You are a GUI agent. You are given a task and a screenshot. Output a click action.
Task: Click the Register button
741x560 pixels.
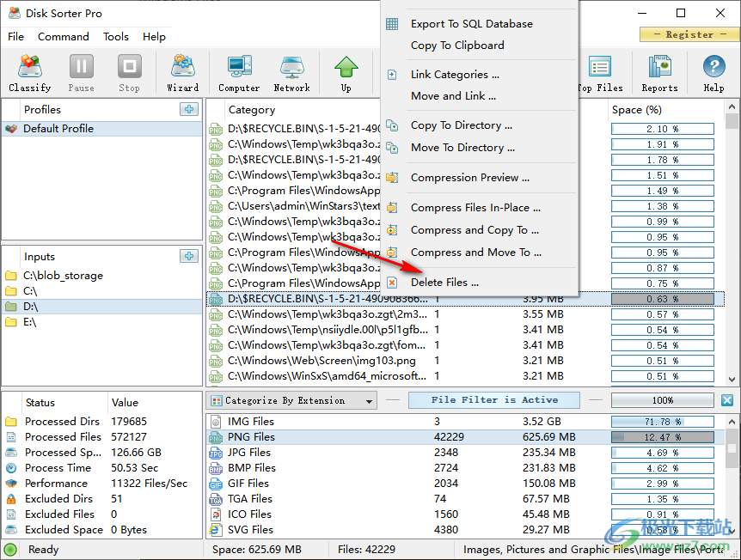pyautogui.click(x=689, y=34)
